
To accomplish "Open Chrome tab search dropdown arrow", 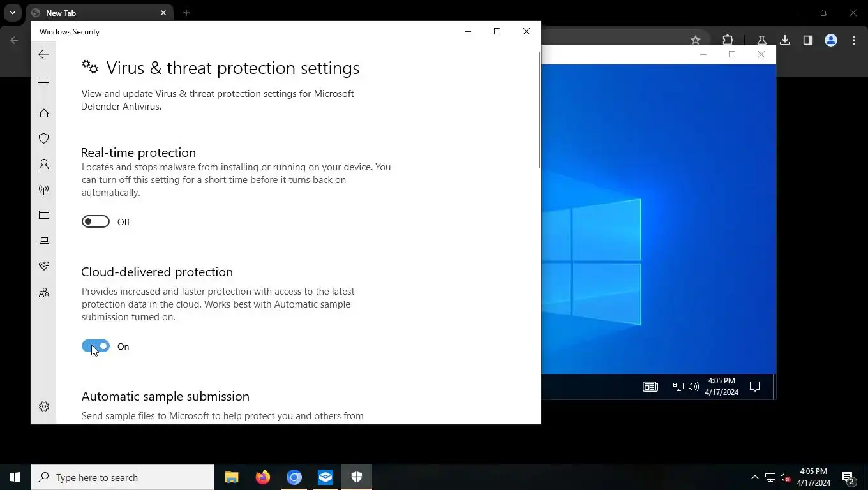I will click(12, 13).
